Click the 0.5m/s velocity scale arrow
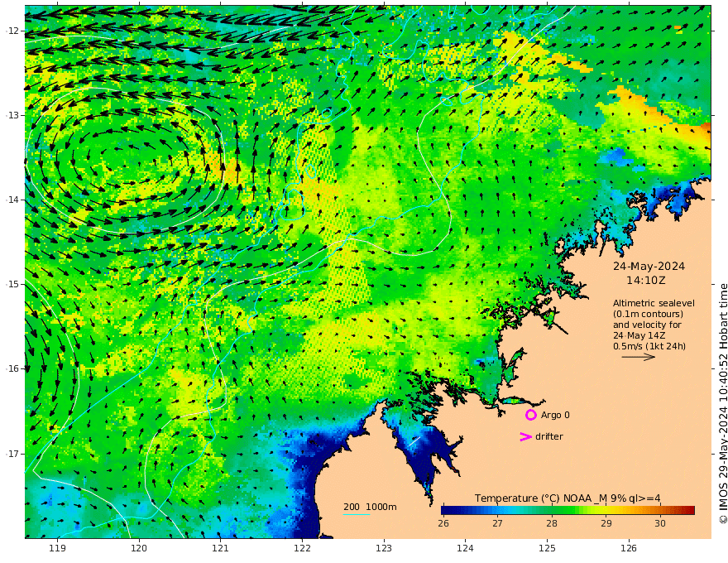Screen dimensions: 728x563 [639, 357]
